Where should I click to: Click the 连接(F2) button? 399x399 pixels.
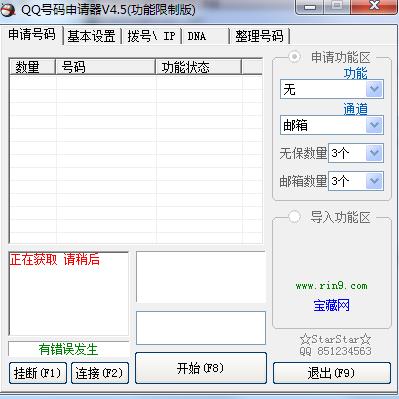tap(100, 373)
